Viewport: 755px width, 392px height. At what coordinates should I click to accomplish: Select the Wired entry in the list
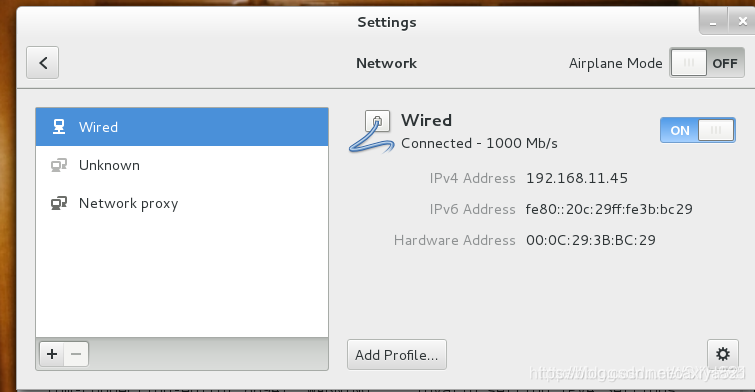[x=182, y=127]
